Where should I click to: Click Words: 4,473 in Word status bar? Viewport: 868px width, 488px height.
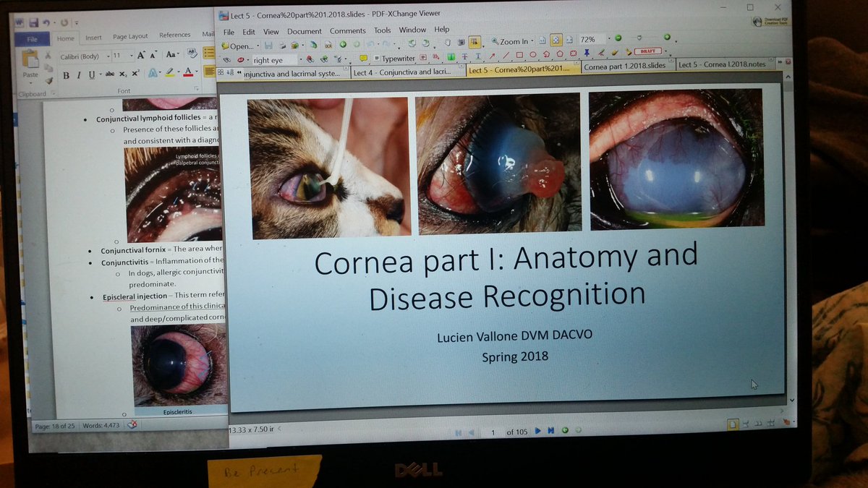101,426
